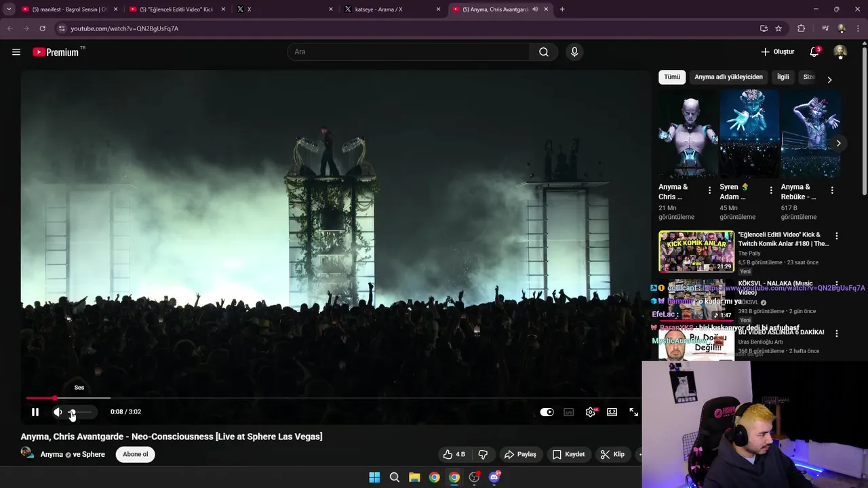
Task: Install app icon in address bar
Action: point(764,28)
